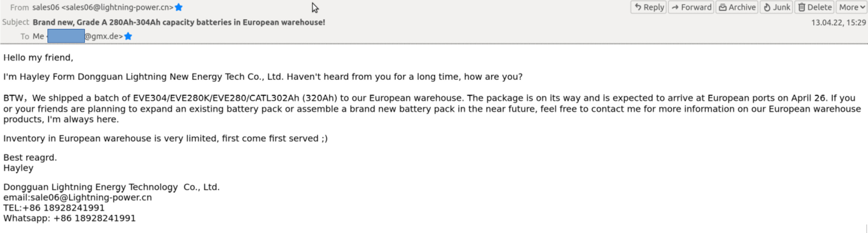This screenshot has width=868, height=233.
Task: Open the More actions dropdown
Action: 851,7
